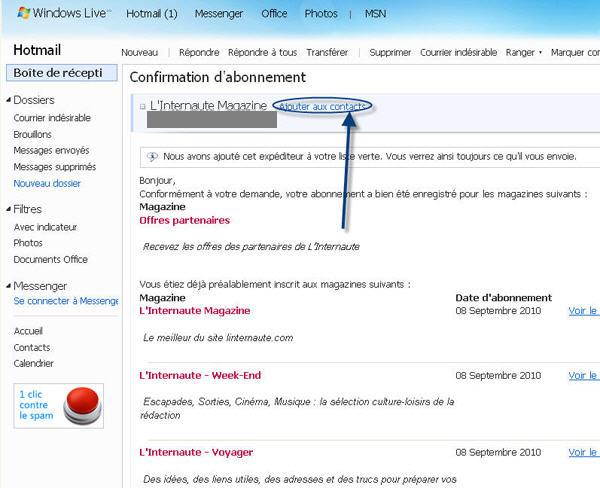Viewport: 600px width, 488px height.
Task: Collapse the Filtres section
Action: click(x=8, y=209)
